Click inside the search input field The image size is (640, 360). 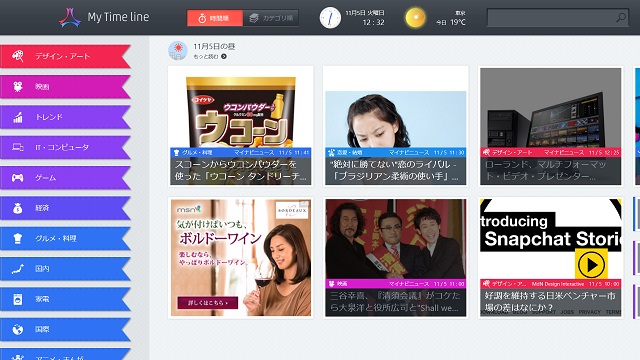(551, 18)
